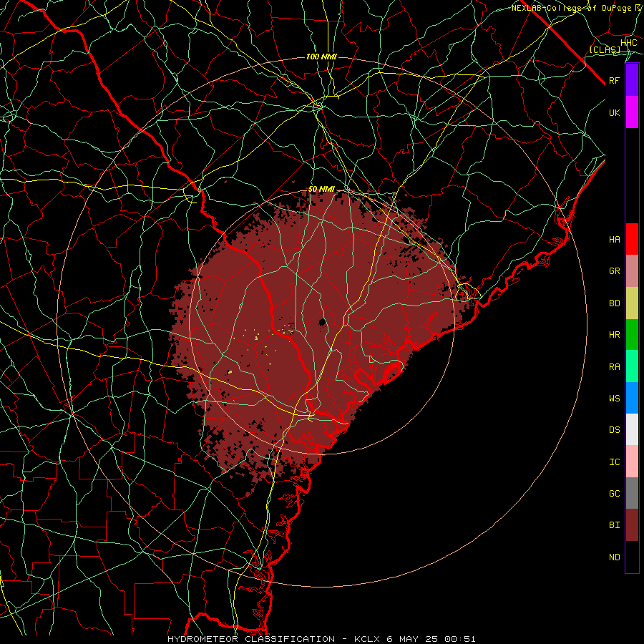Image resolution: width=644 pixels, height=644 pixels.
Task: Click the BD legend label
Action: click(x=615, y=303)
